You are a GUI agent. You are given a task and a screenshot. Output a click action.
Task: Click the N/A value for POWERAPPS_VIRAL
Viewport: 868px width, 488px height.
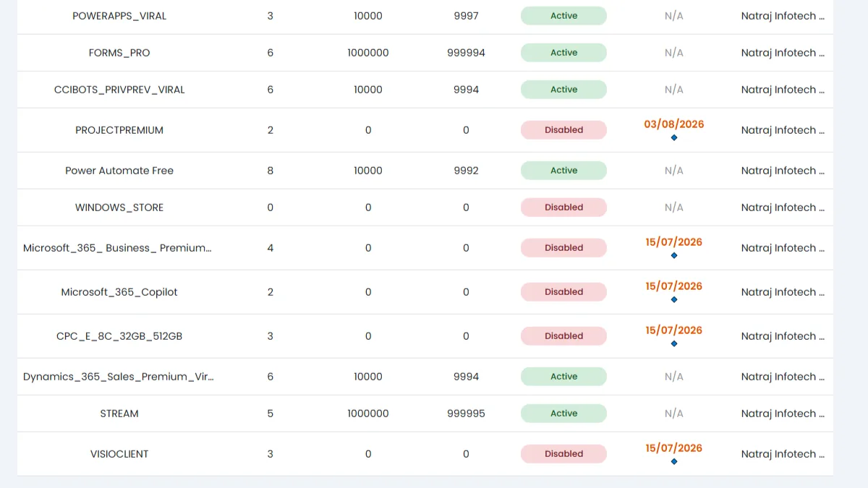tap(674, 16)
